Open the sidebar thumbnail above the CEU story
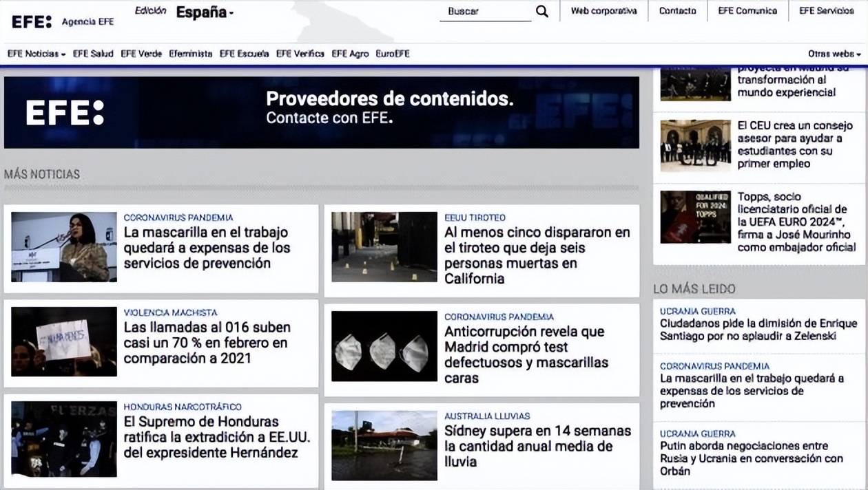The width and height of the screenshot is (868, 490). (696, 84)
